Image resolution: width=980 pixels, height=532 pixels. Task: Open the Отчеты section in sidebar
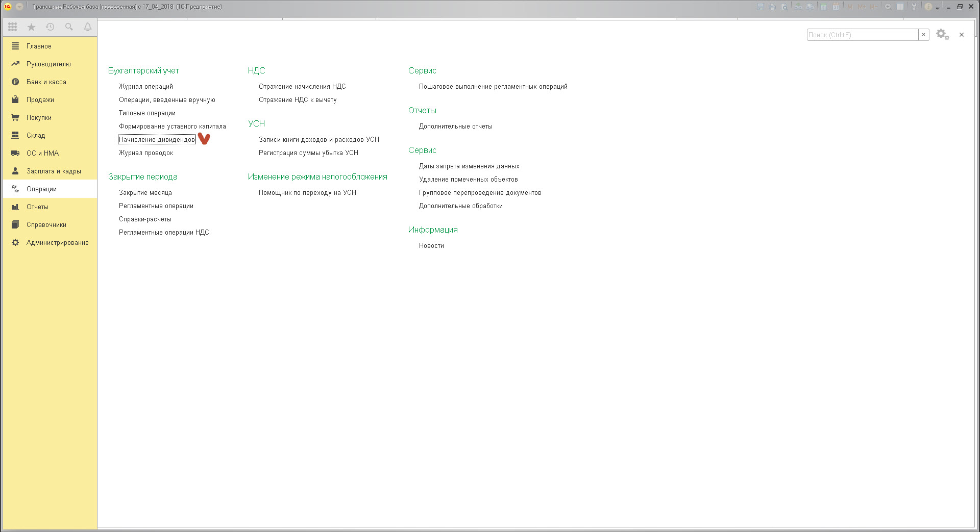50,207
